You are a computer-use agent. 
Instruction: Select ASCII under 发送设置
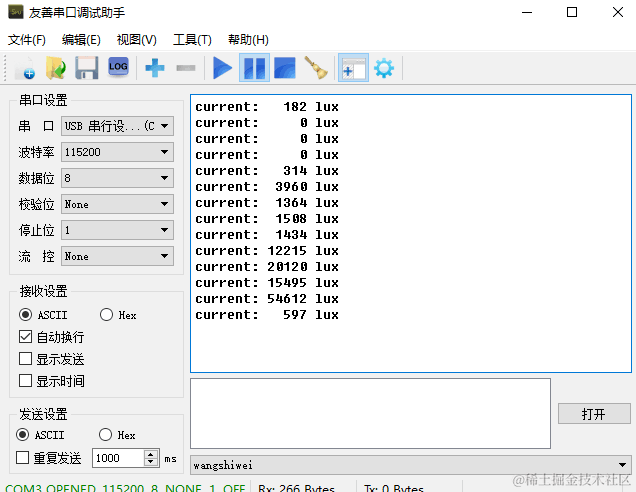tap(40, 435)
